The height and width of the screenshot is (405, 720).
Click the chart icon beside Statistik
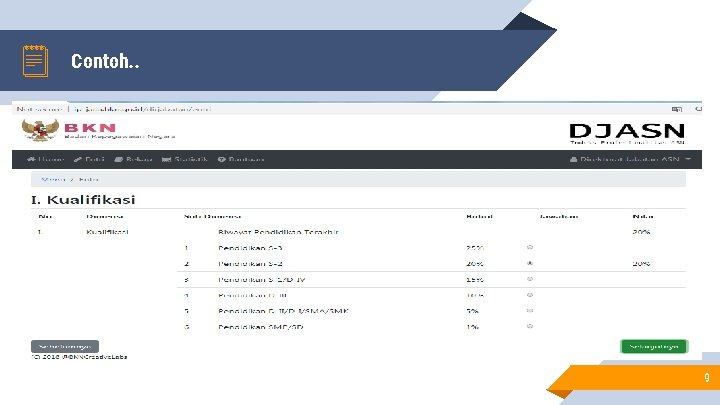point(166,159)
